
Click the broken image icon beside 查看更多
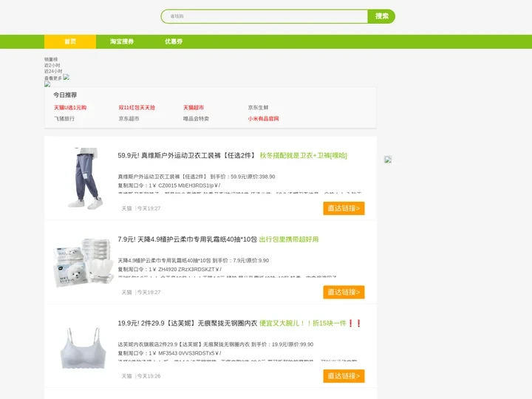[x=66, y=77]
